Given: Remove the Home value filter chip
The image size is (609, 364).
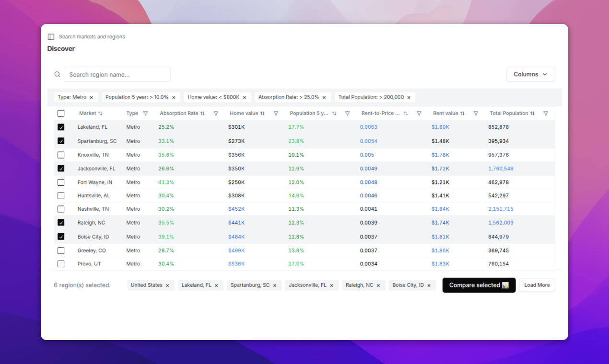Looking at the screenshot, I should coord(244,97).
